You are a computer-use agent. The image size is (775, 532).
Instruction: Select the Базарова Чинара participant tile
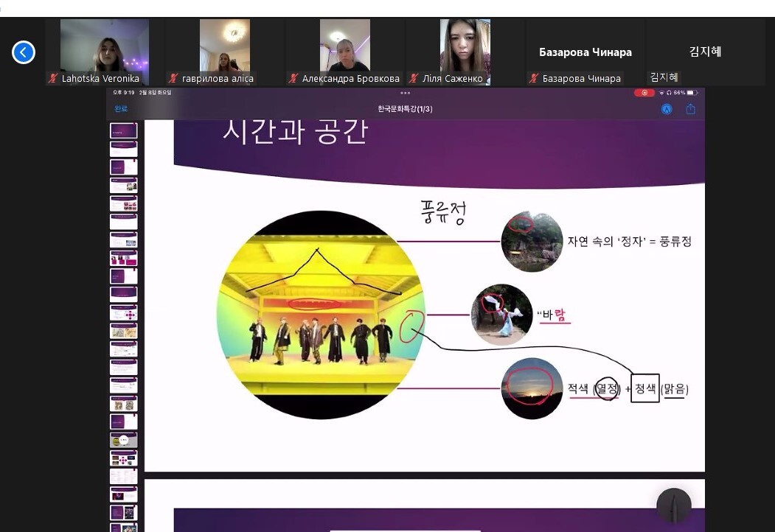click(x=585, y=52)
